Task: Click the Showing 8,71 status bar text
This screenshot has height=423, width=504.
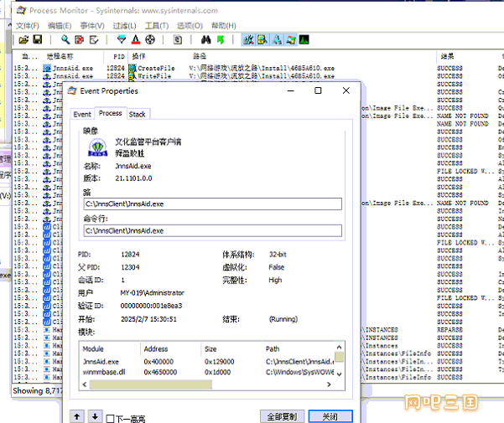Action: [x=38, y=390]
